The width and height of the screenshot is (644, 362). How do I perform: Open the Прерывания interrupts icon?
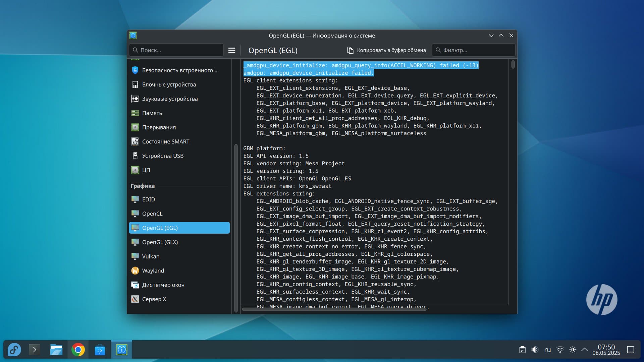coord(135,127)
